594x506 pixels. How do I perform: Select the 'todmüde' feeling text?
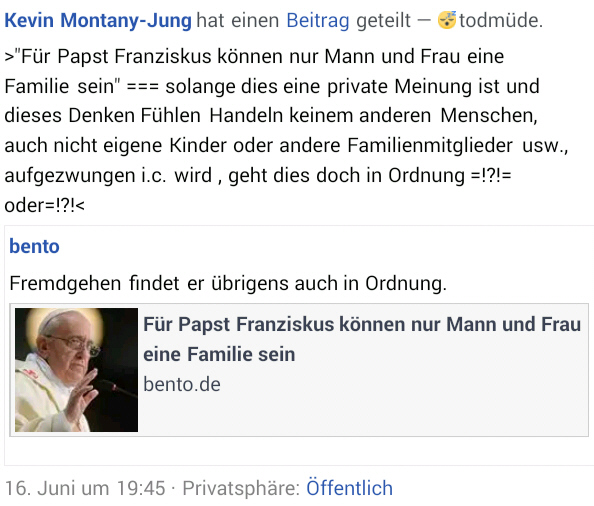[x=501, y=20]
